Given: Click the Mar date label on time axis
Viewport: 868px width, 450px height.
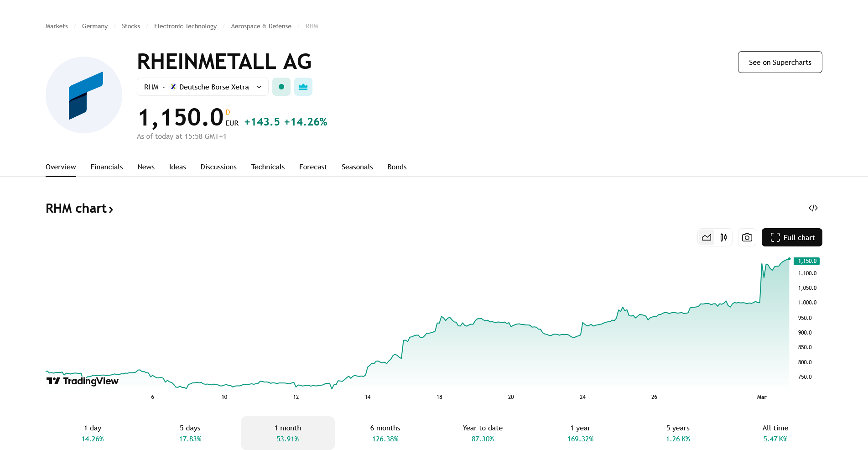Looking at the screenshot, I should point(762,397).
